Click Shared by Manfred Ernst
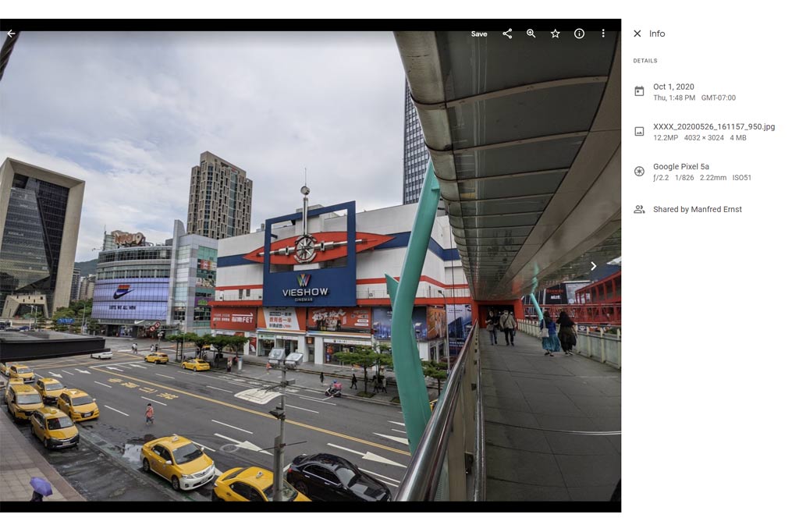 click(x=697, y=209)
